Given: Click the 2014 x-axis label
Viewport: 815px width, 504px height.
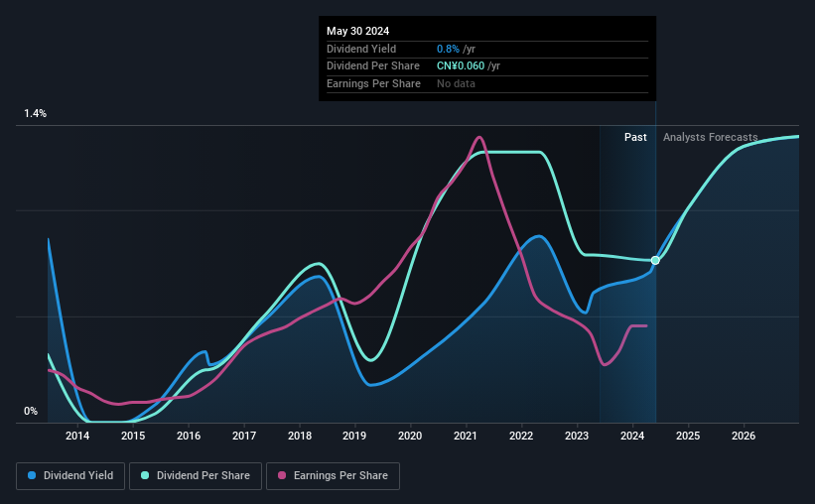Looking at the screenshot, I should coord(77,436).
